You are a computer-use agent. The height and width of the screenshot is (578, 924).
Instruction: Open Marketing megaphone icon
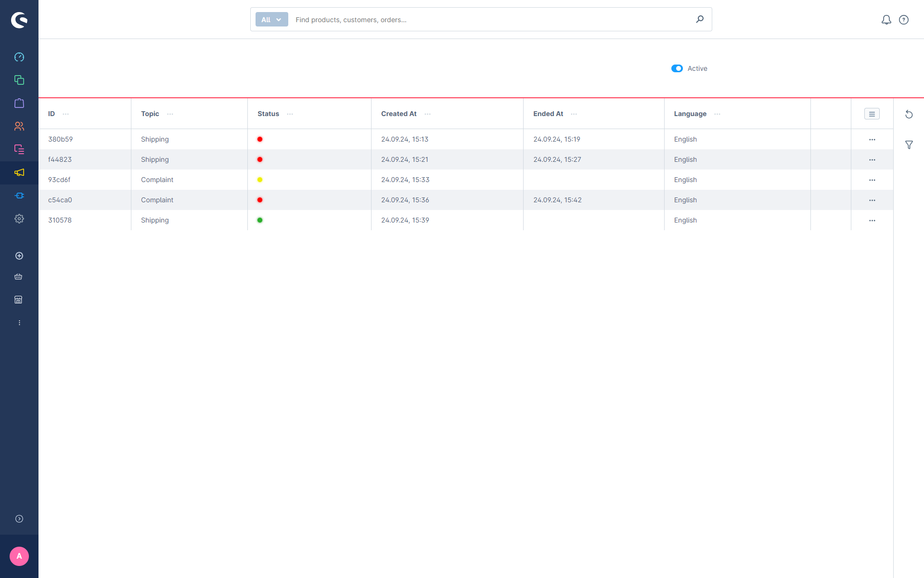[x=19, y=172]
